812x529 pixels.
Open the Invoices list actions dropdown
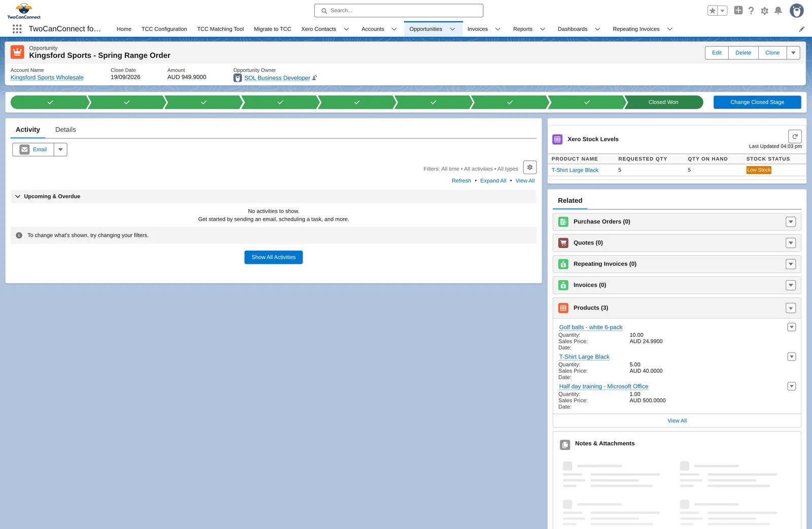pyautogui.click(x=791, y=285)
